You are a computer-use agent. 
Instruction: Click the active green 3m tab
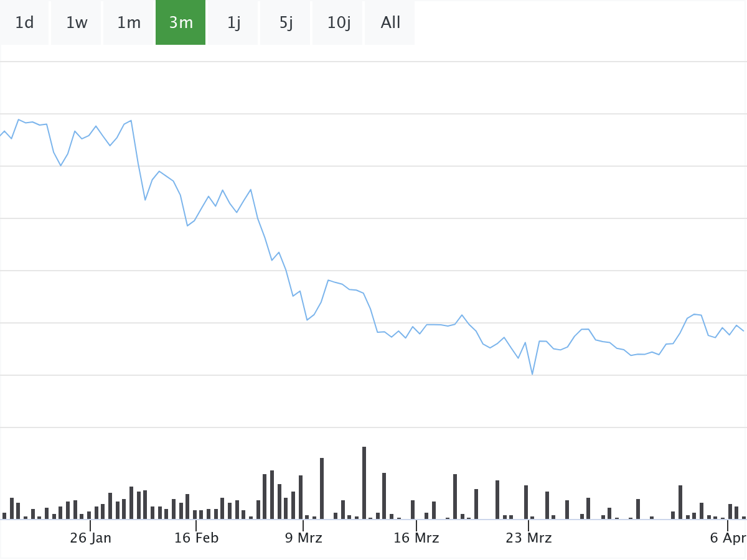coord(181,23)
